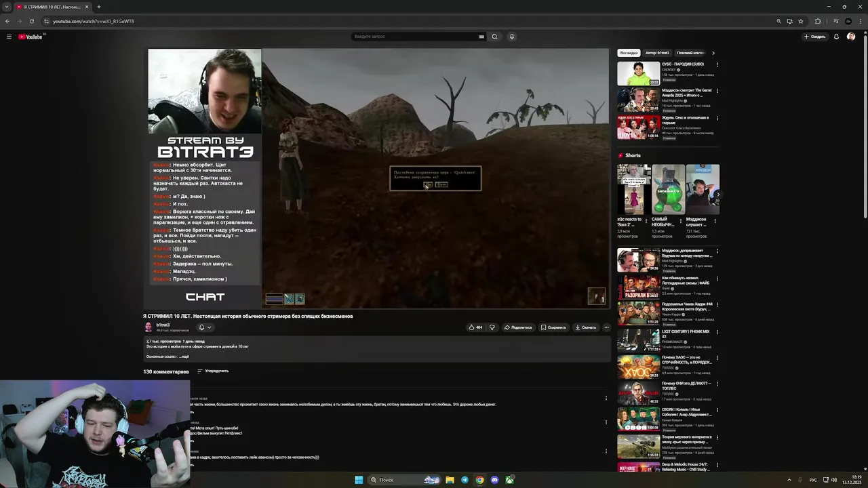Open more actions ellipsis under video

607,327
